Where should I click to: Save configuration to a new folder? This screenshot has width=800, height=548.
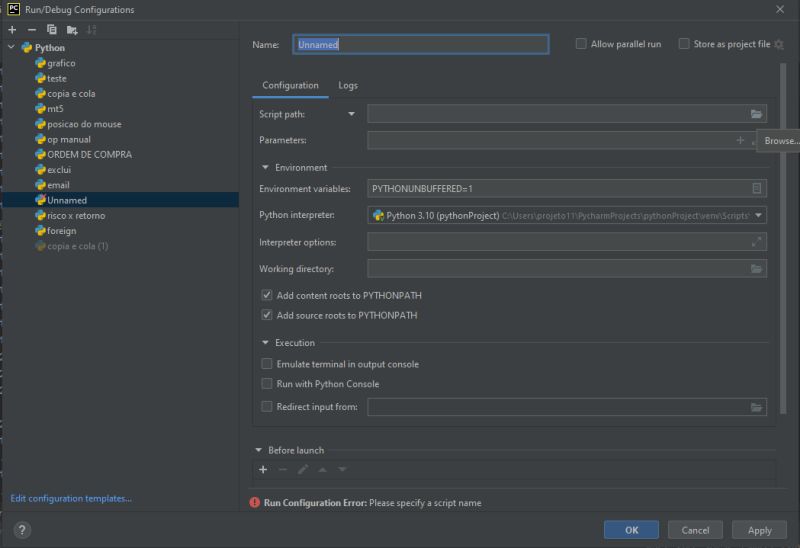[72, 30]
